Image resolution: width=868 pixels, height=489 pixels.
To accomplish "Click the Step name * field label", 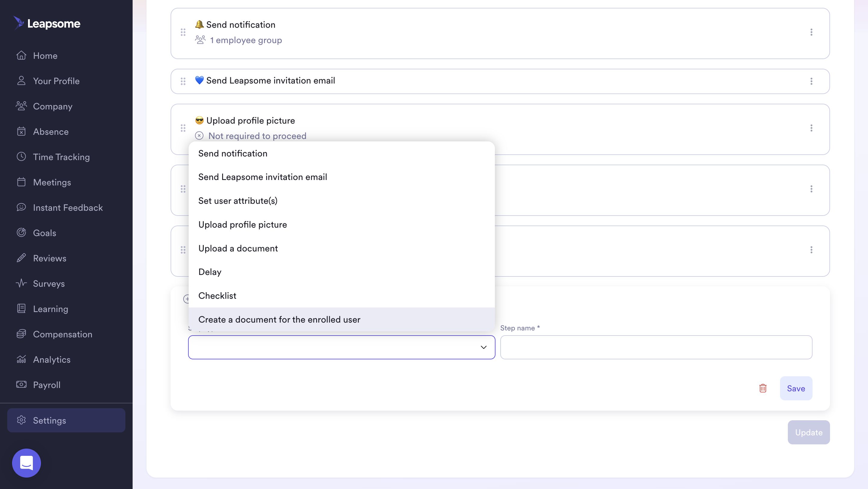I will coord(520,328).
